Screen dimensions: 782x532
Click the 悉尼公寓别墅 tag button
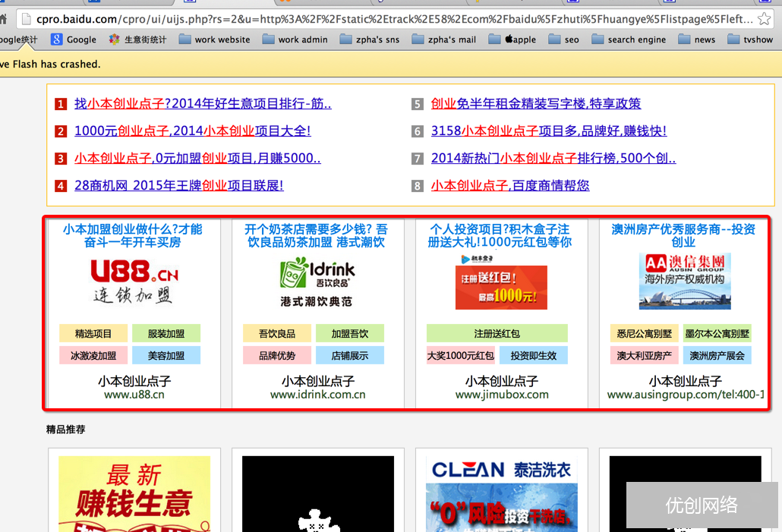[x=644, y=334]
